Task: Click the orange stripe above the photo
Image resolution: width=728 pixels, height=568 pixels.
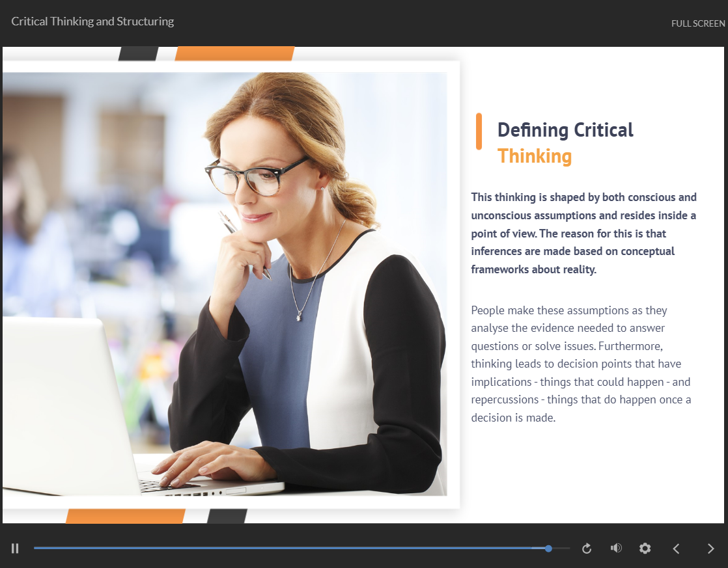Action: (234, 53)
